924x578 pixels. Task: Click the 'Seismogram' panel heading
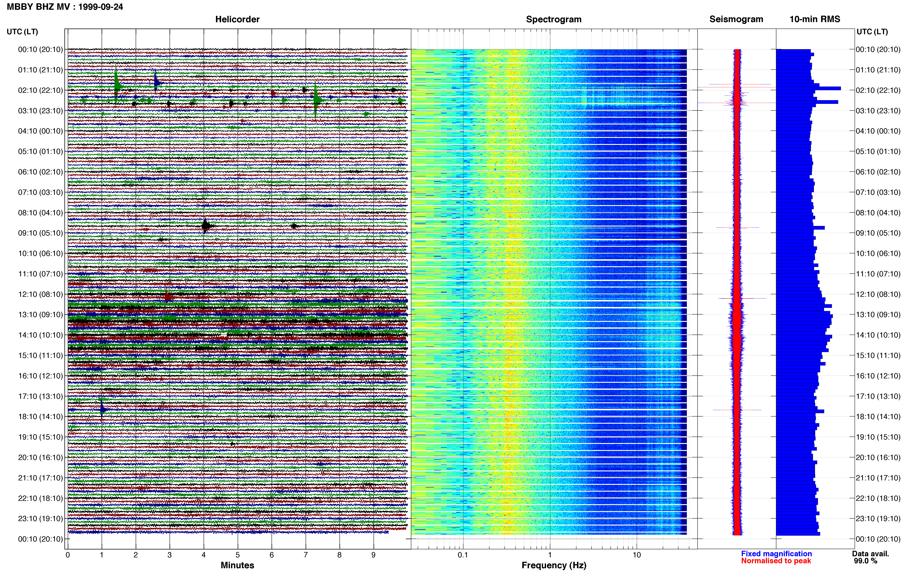pos(736,20)
